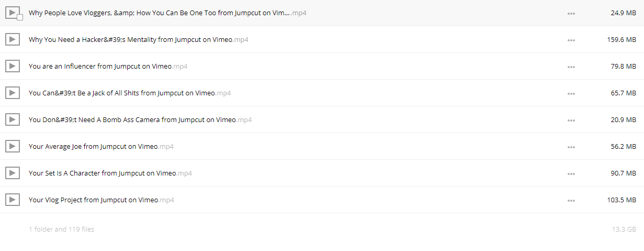
Task: Show three-dot menu for You are an Influencer
Action: pos(571,67)
